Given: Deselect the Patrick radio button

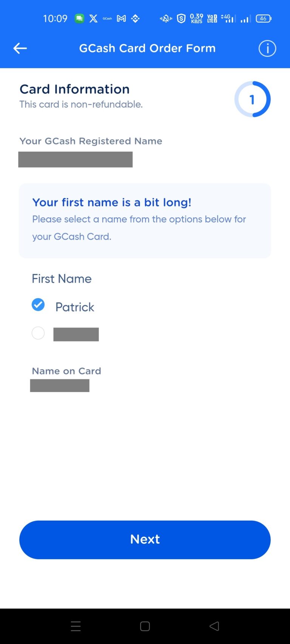Looking at the screenshot, I should [38, 304].
